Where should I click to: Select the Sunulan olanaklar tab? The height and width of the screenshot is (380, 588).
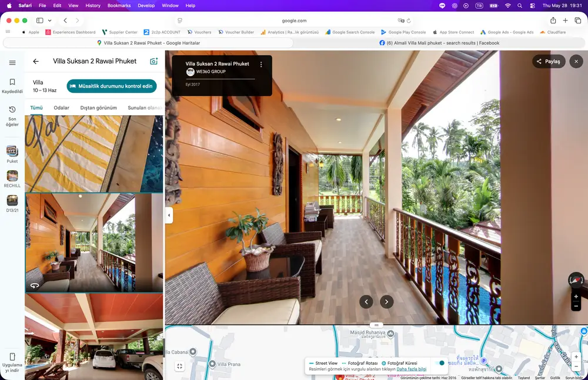[145, 108]
